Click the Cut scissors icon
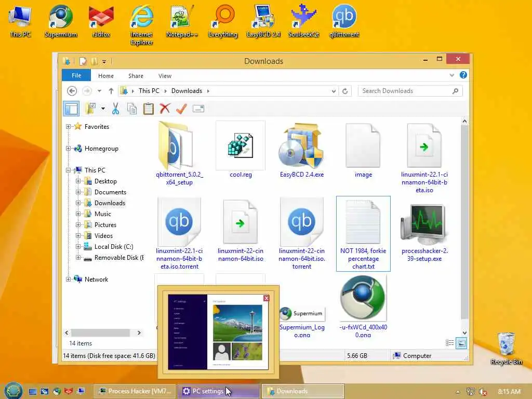 pyautogui.click(x=116, y=109)
